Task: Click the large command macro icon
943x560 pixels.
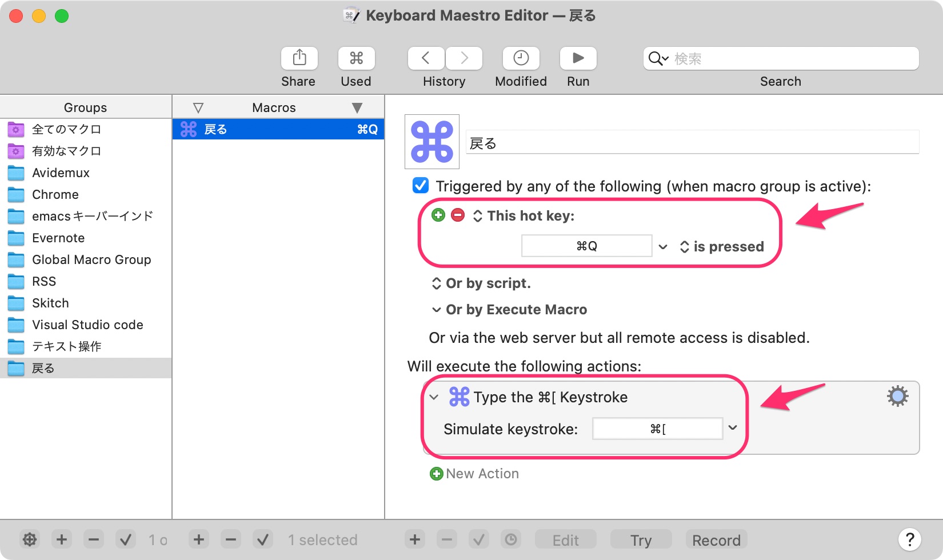Action: click(432, 142)
